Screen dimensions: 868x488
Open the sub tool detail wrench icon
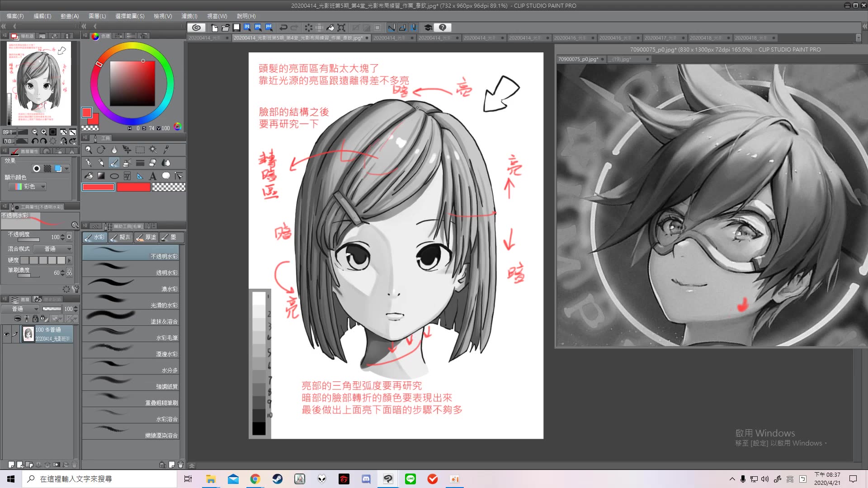tap(76, 289)
